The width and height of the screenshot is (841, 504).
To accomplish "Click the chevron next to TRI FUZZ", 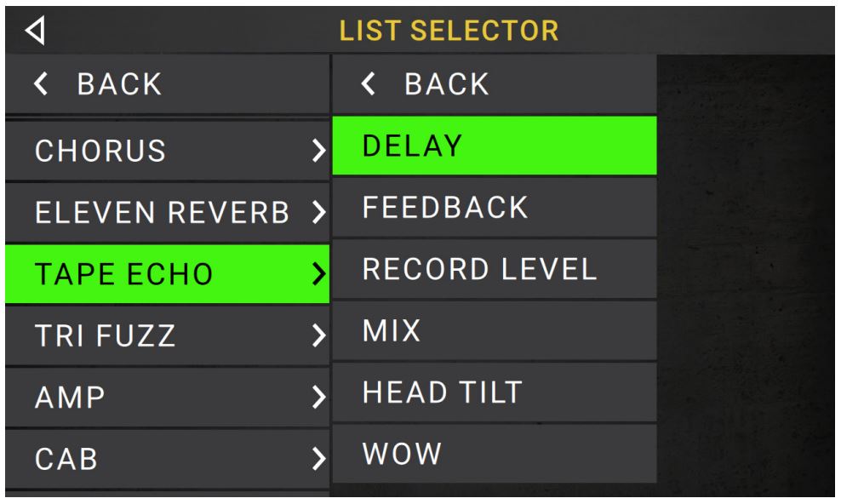I will [319, 335].
